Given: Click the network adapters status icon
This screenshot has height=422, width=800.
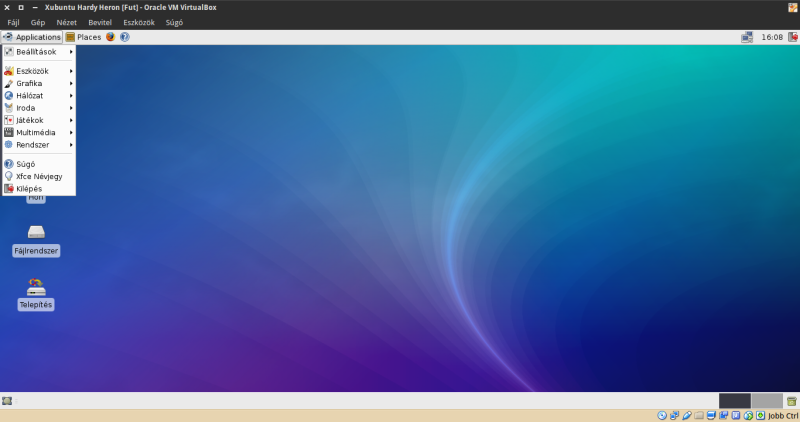Looking at the screenshot, I should (x=674, y=415).
